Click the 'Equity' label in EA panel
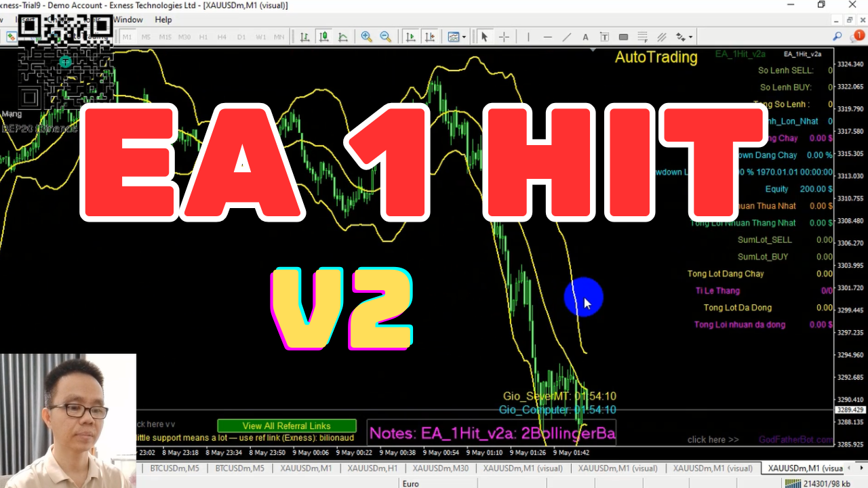868x488 pixels. [777, 189]
